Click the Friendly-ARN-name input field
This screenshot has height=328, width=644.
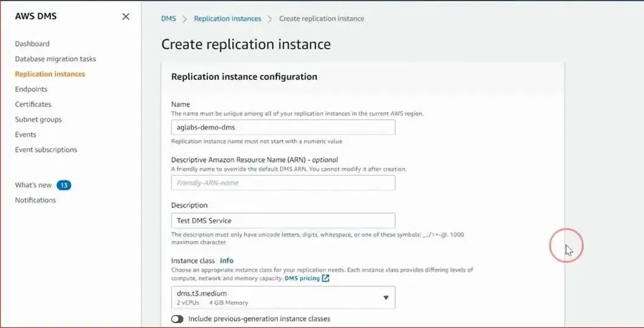[283, 183]
